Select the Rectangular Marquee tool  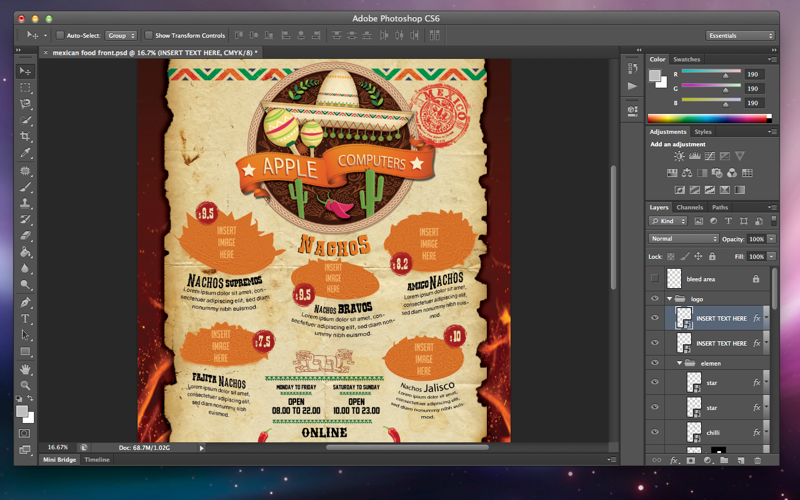(24, 88)
